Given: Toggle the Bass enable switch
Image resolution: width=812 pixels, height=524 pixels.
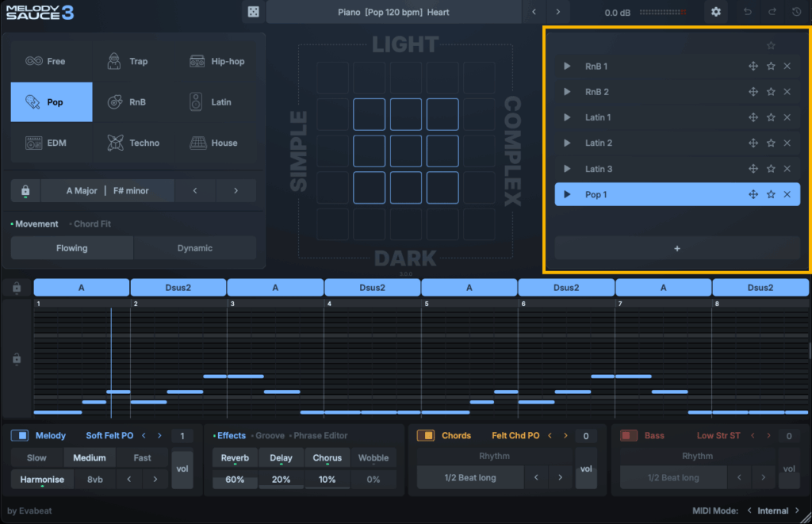Looking at the screenshot, I should pyautogui.click(x=629, y=435).
